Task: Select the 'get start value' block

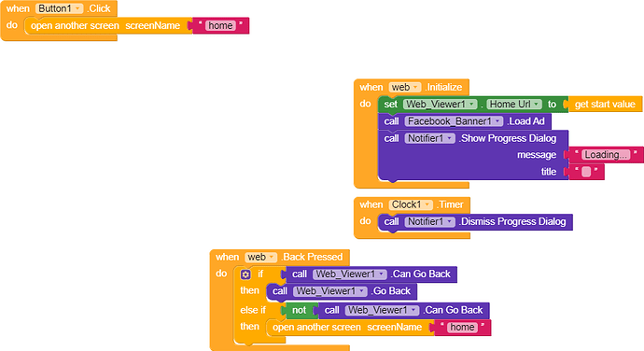Action: pyautogui.click(x=605, y=105)
